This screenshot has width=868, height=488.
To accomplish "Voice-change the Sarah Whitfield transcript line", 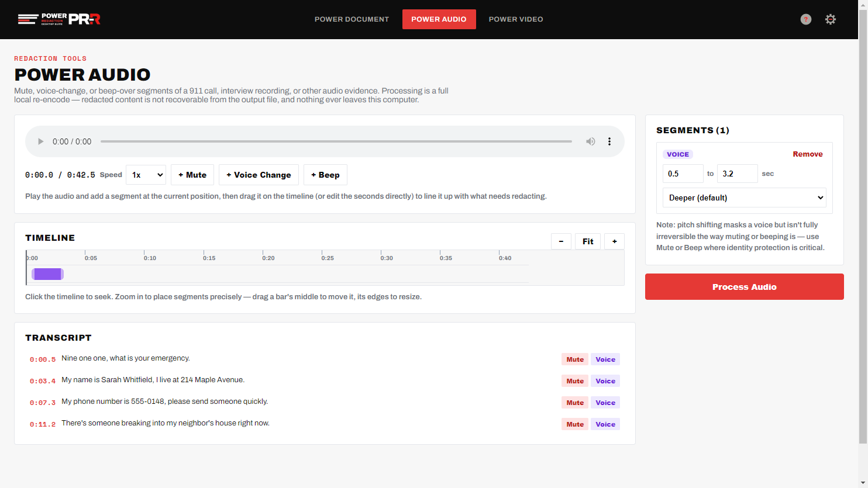I will click(x=605, y=381).
